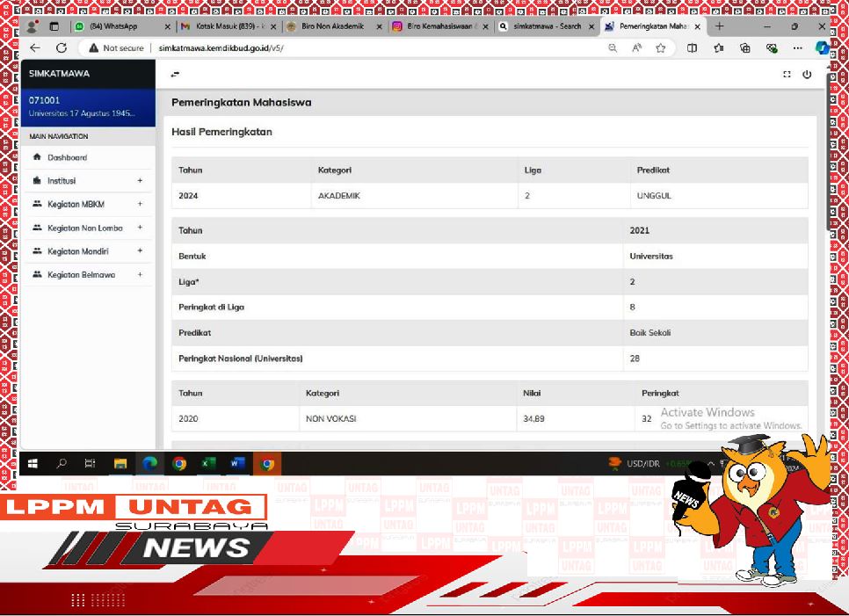
Task: Open browser essentials heart icon
Action: pos(772,48)
